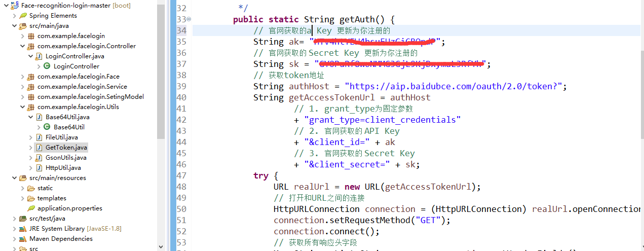Click the Maven Dependencies library icon
Viewport: 644px width, 251px height.
(x=23, y=239)
